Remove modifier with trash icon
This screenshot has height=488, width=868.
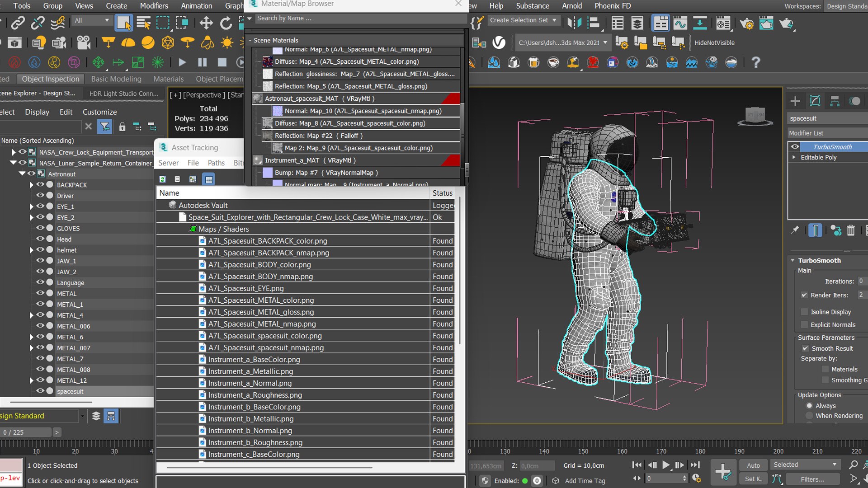pyautogui.click(x=851, y=230)
